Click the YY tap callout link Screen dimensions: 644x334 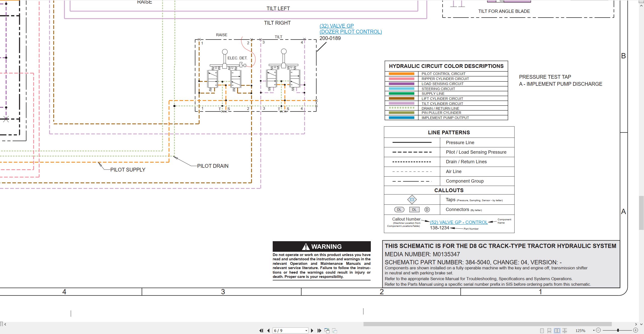412,199
